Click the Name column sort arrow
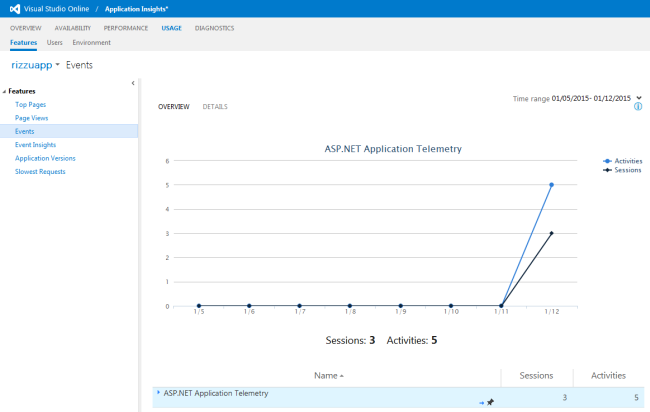The image size is (650, 412). coord(342,376)
